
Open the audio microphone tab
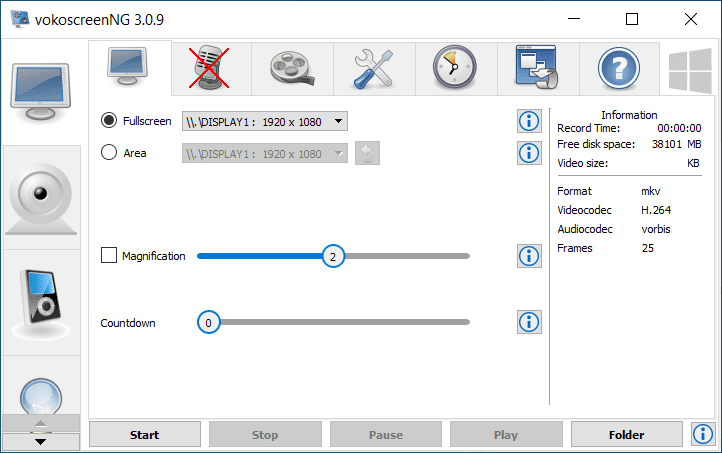point(210,68)
